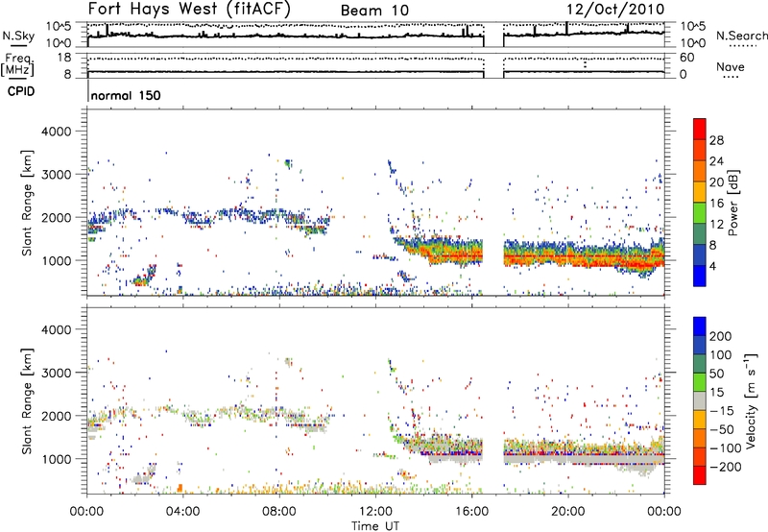Click the 'Power [dB]' colorbar label
768x532 pixels.
732,203
